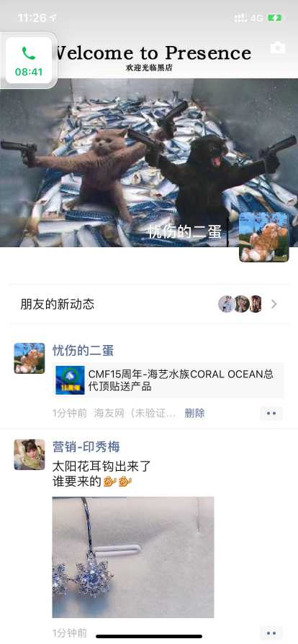
Task: Open 朋友的新动态 notifications row
Action: click(x=149, y=304)
